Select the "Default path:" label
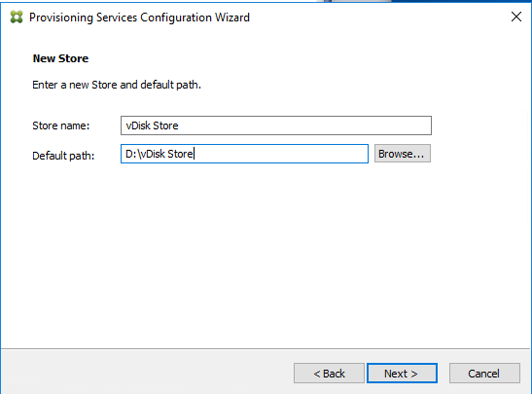This screenshot has width=532, height=394. click(x=63, y=156)
